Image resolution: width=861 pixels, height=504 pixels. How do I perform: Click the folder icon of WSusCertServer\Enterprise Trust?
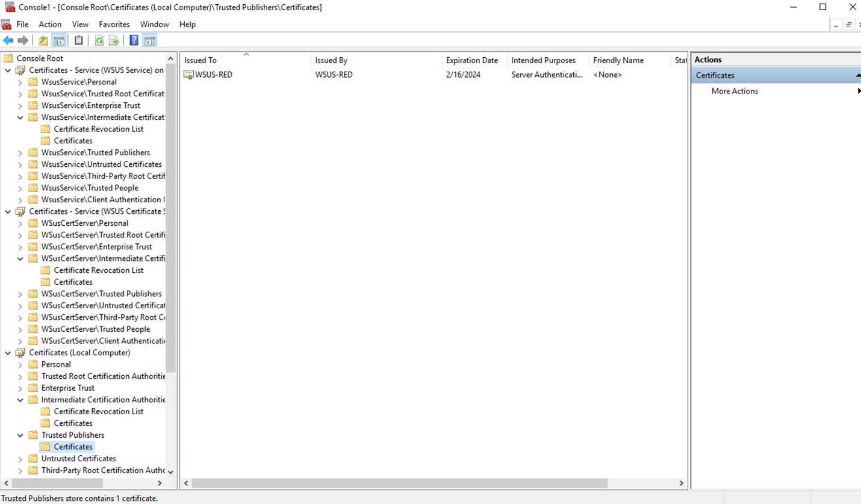33,247
